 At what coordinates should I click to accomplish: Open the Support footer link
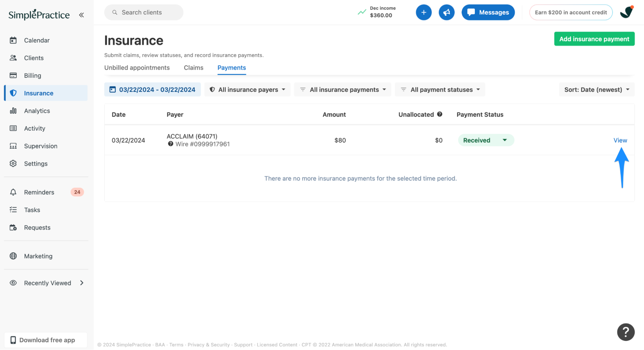[x=243, y=345]
